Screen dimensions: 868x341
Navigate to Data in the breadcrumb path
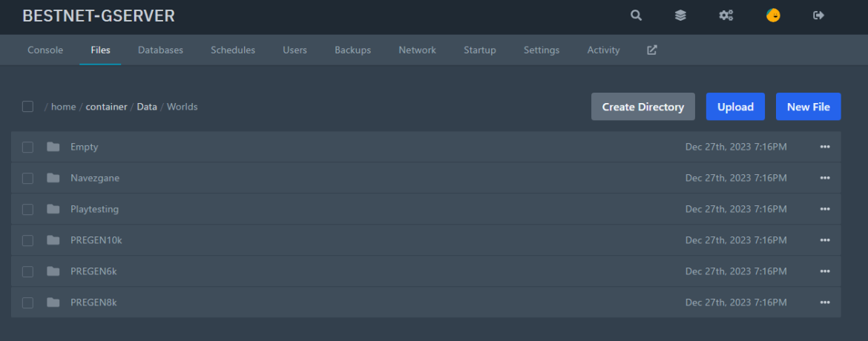[147, 107]
